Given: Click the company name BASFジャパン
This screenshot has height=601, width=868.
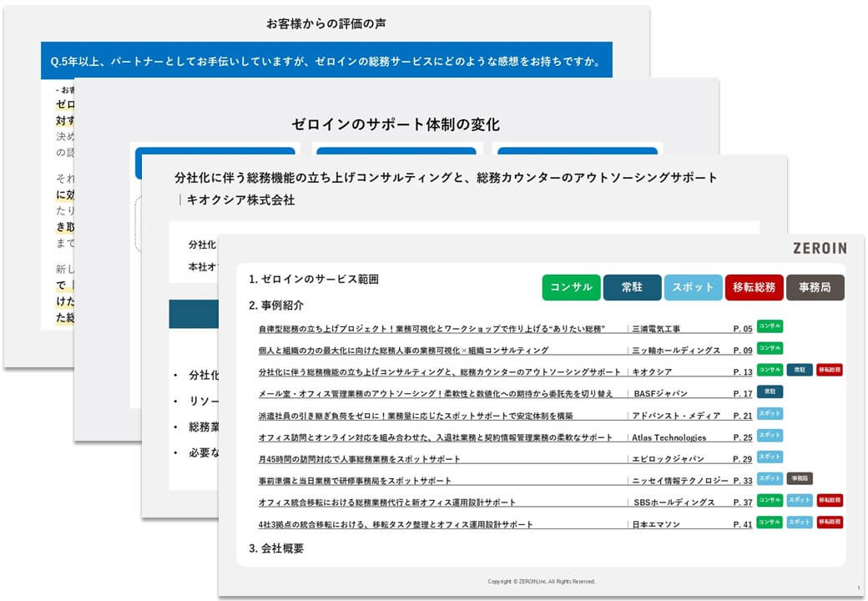Looking at the screenshot, I should pyautogui.click(x=660, y=393).
